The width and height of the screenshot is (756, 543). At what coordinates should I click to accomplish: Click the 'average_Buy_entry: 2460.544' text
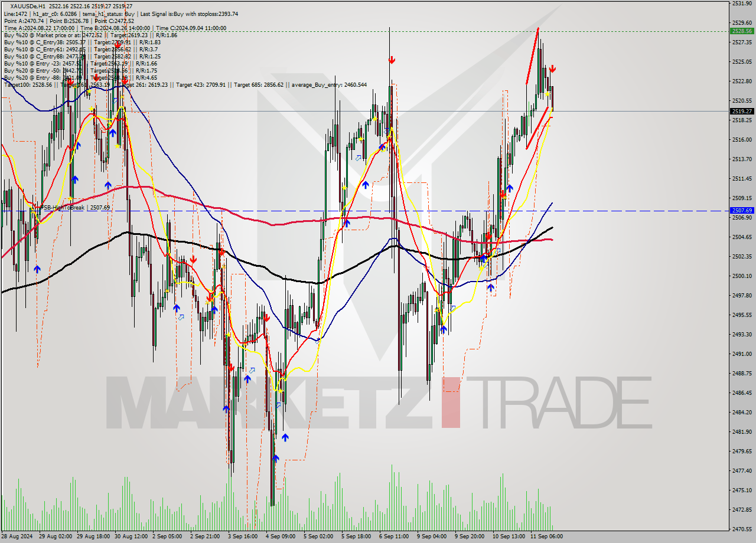[x=328, y=84]
